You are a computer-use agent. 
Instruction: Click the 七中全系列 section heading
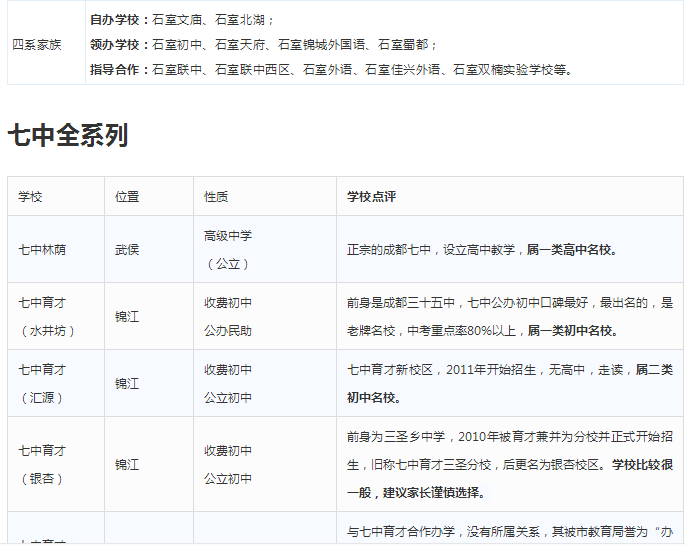pyautogui.click(x=68, y=135)
